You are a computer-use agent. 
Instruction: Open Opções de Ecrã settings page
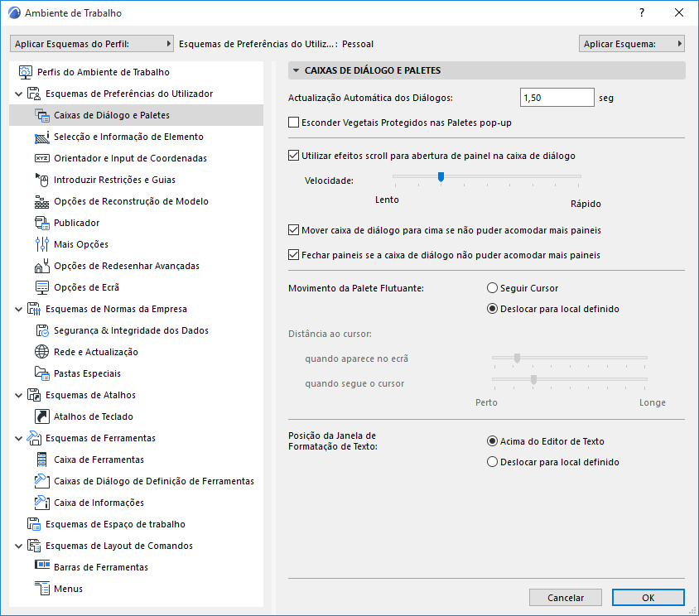coord(86,287)
